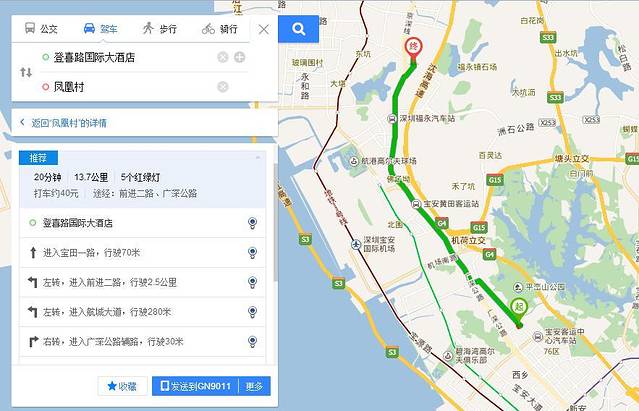
Task: Swap start and destination arrows icon
Action: pos(26,73)
